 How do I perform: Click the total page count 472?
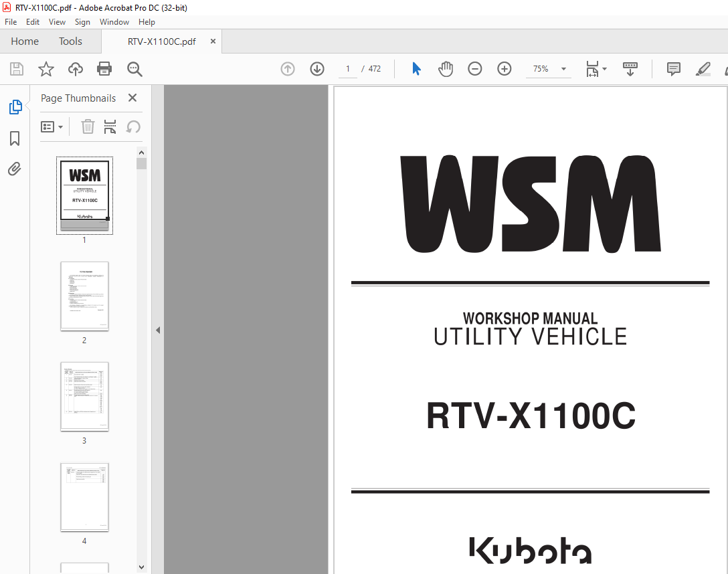click(374, 69)
